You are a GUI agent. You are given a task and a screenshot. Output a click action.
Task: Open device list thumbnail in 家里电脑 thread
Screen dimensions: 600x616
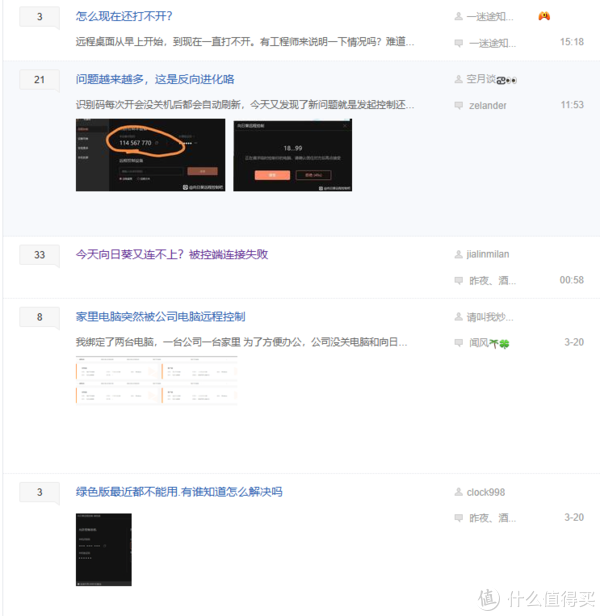tap(156, 380)
